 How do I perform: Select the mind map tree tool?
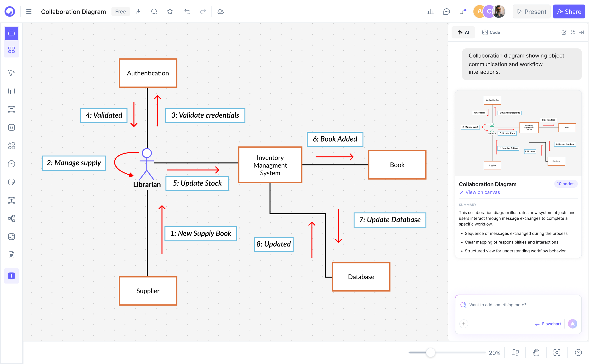click(11, 218)
